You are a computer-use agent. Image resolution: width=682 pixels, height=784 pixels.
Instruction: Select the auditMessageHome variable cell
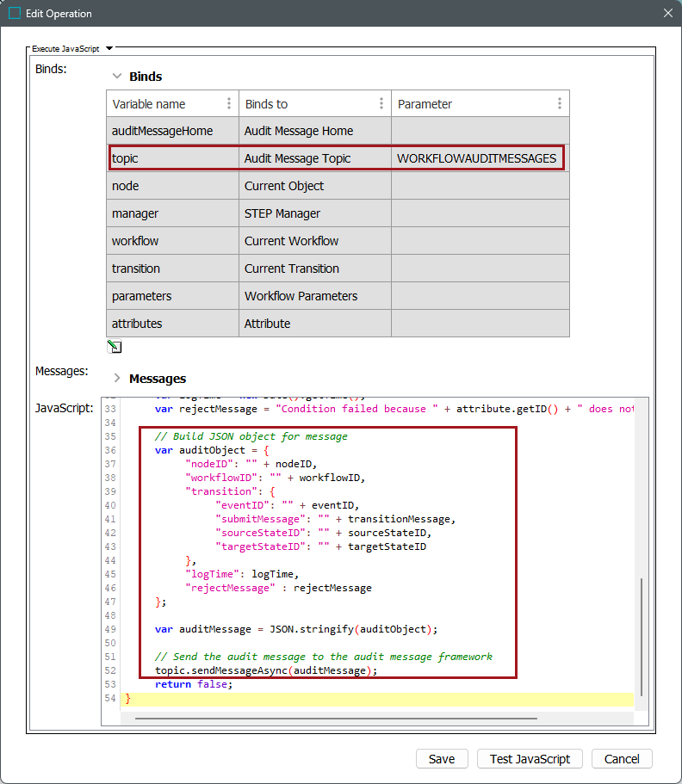click(x=172, y=131)
